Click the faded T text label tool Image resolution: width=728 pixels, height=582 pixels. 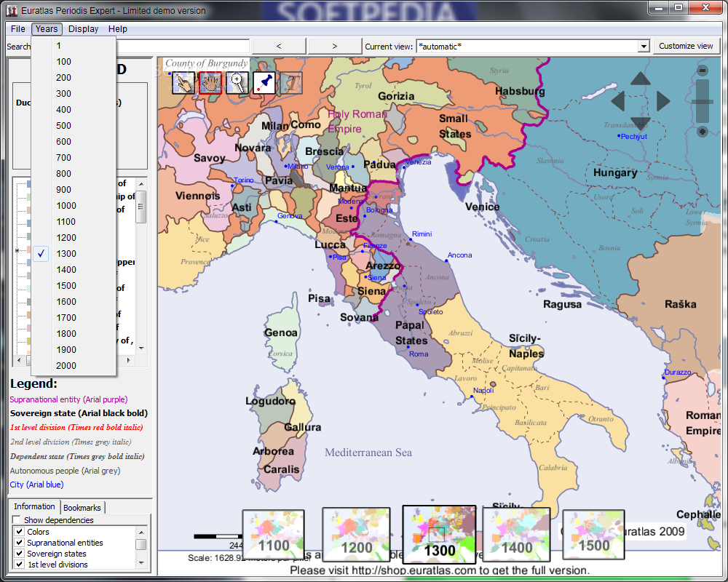(291, 83)
